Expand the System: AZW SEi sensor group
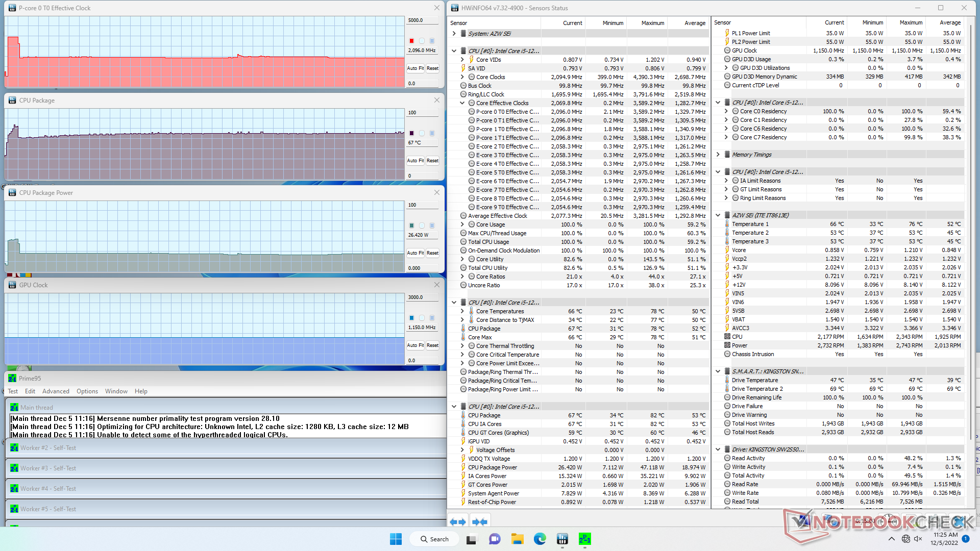The height and width of the screenshot is (551, 980). pyautogui.click(x=454, y=34)
